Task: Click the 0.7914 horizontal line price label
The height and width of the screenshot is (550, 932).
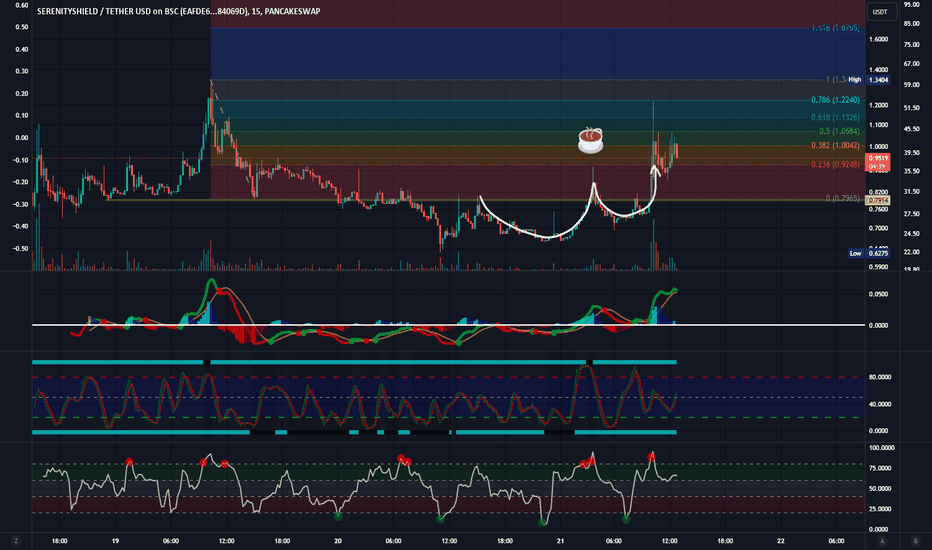Action: click(x=878, y=201)
